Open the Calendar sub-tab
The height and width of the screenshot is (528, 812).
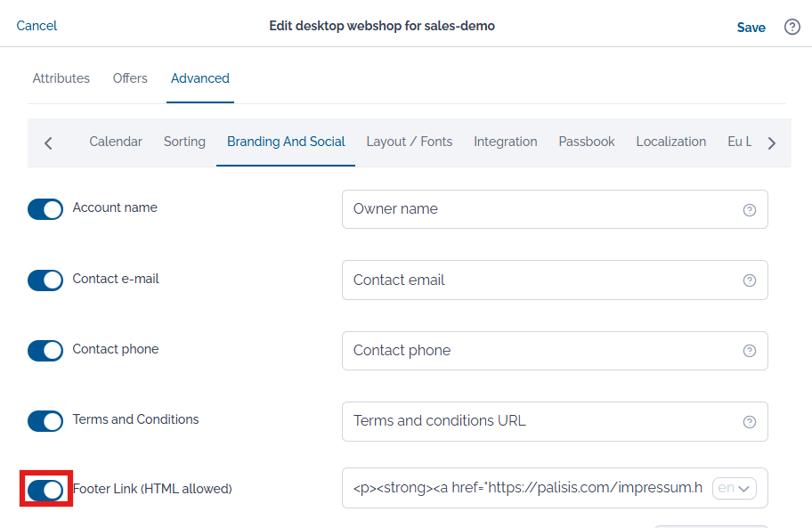click(116, 142)
